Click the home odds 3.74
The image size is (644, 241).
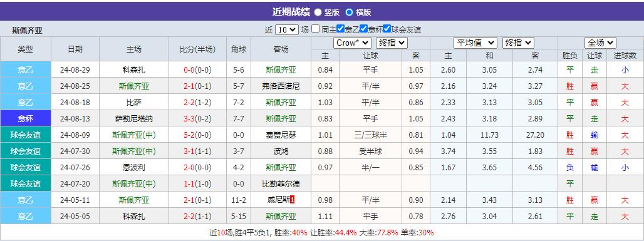click(x=448, y=151)
